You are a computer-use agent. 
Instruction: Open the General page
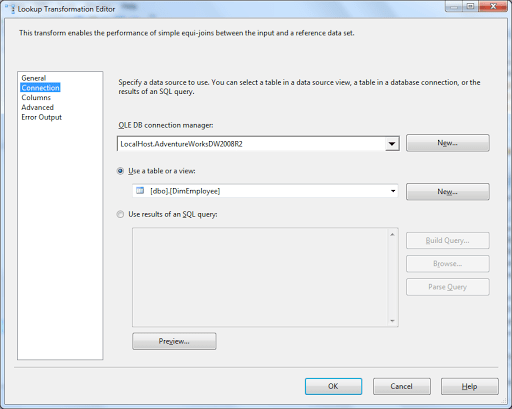click(34, 78)
